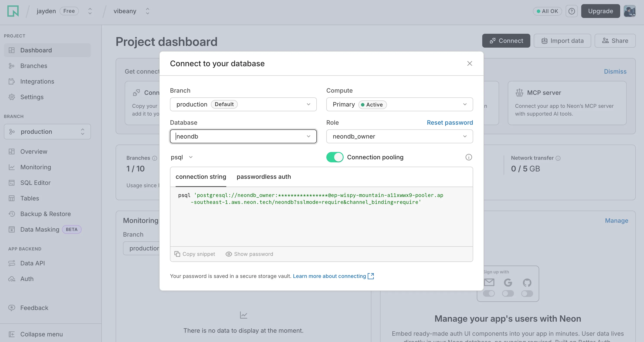Click the Reset password link
644x342 pixels.
450,123
